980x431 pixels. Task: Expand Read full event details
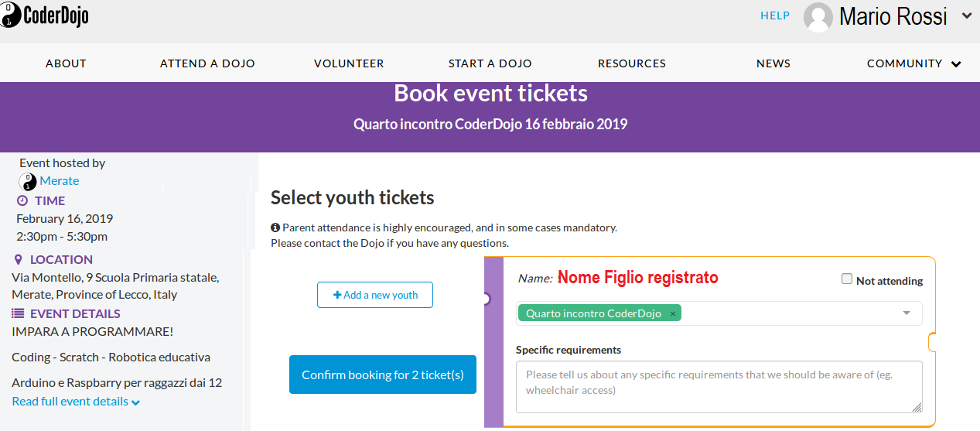pos(76,402)
